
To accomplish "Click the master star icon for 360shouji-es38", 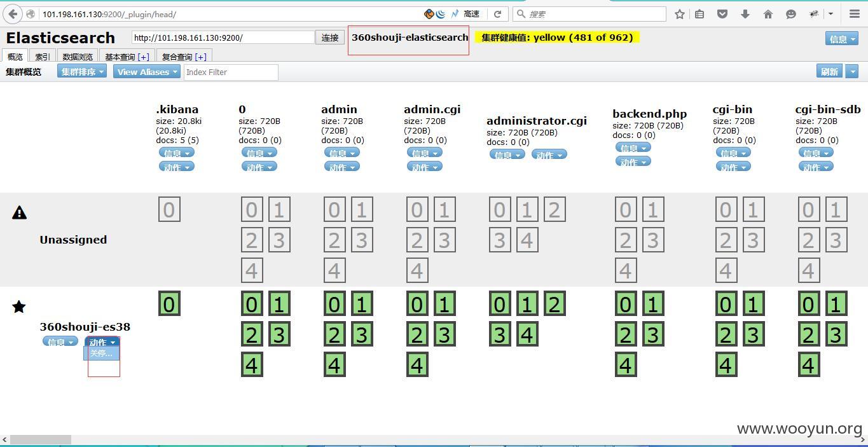I will (x=19, y=307).
